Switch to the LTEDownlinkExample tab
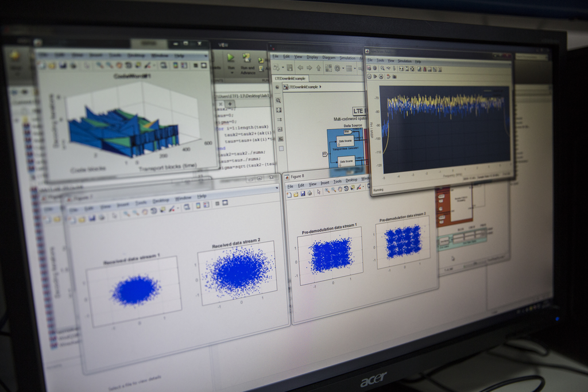The image size is (588, 392). point(291,77)
